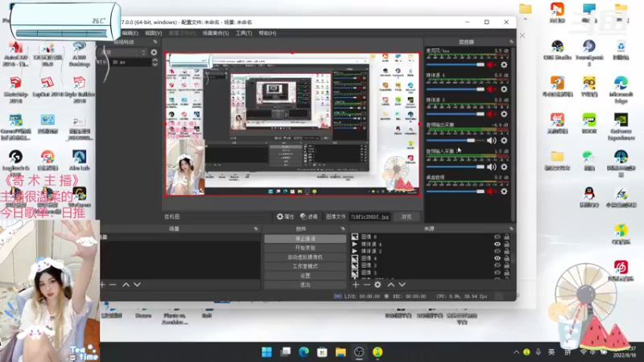The width and height of the screenshot is (644, 362).
Task: Pop out the 转场特效 dock panel
Action: click(155, 42)
